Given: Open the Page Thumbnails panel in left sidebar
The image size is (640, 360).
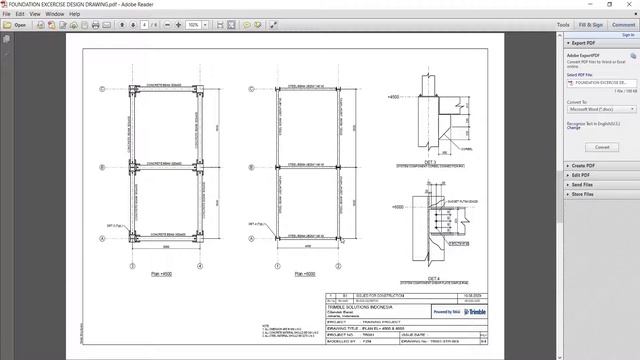Looking at the screenshot, I should [6, 39].
